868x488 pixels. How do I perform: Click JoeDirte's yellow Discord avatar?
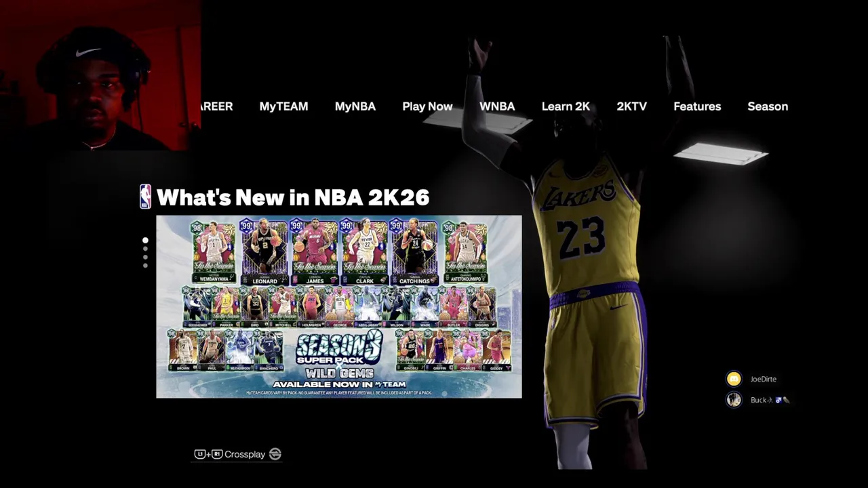click(x=734, y=379)
